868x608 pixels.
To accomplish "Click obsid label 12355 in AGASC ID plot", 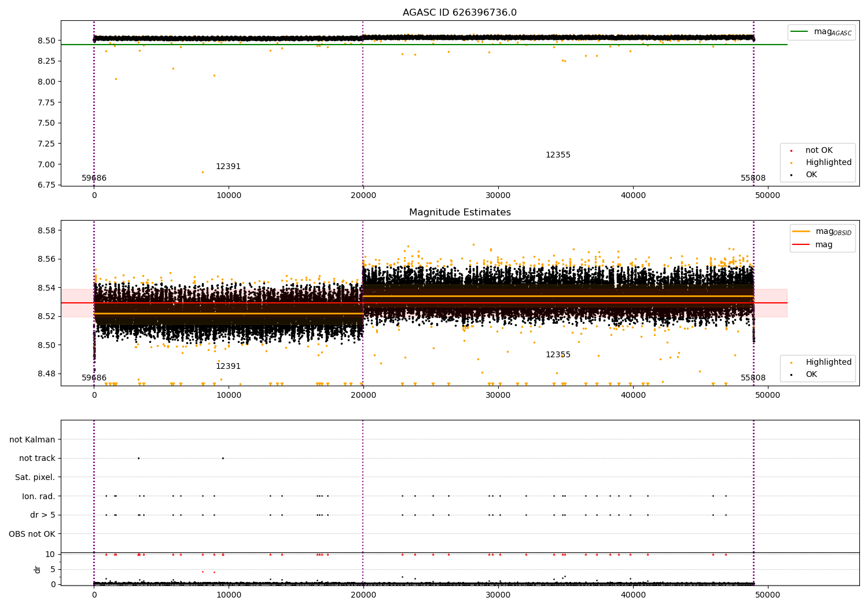I will pos(558,155).
